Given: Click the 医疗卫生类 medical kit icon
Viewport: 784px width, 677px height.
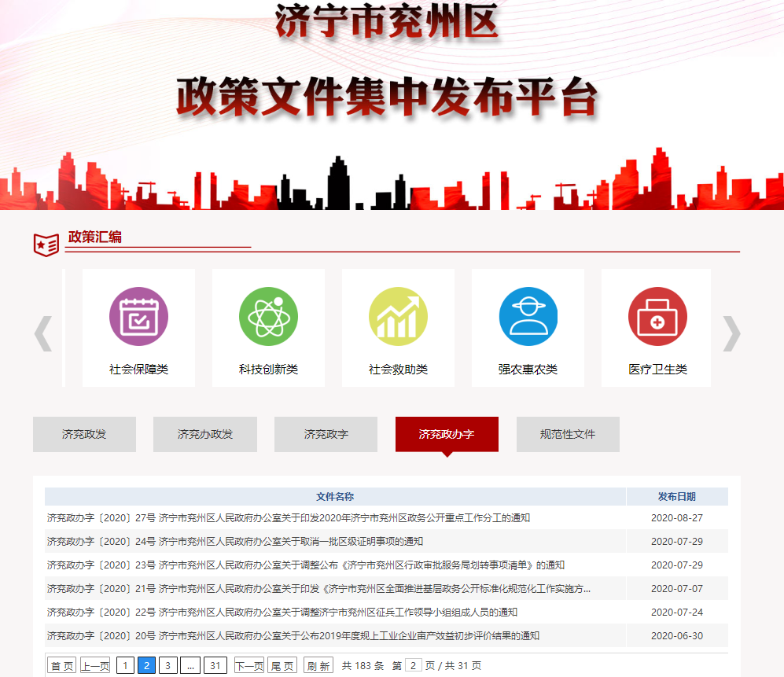Looking at the screenshot, I should (657, 317).
